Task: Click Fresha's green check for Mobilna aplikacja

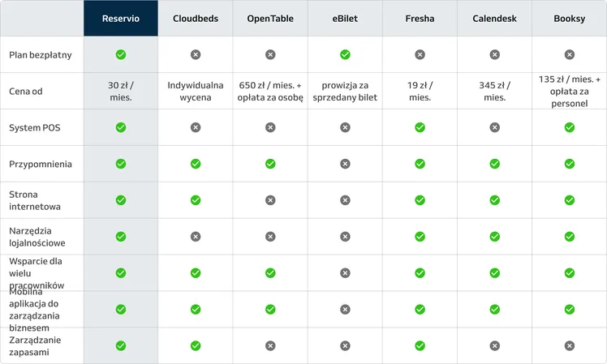Action: (420, 309)
